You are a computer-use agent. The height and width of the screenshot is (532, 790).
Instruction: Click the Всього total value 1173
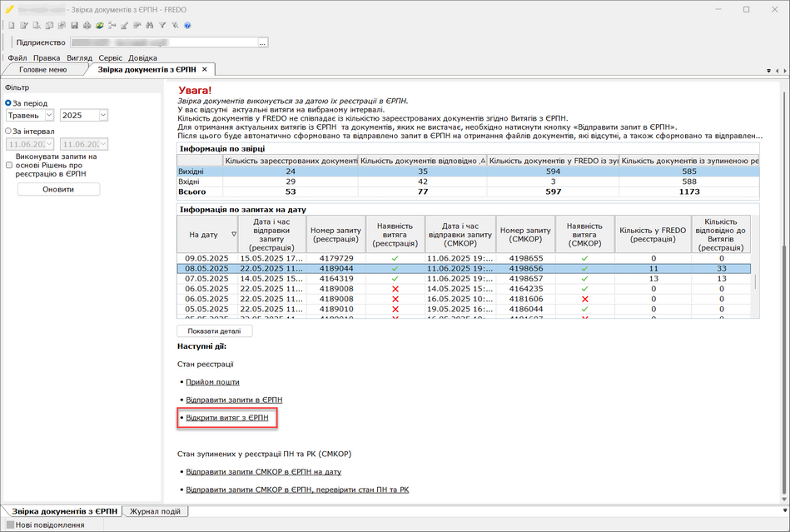click(x=689, y=191)
